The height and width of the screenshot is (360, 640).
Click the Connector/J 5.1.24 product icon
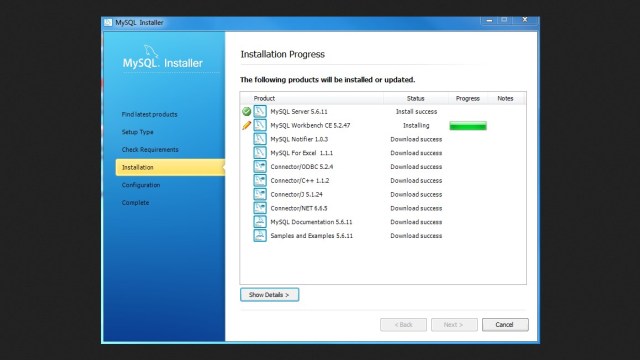[260, 194]
